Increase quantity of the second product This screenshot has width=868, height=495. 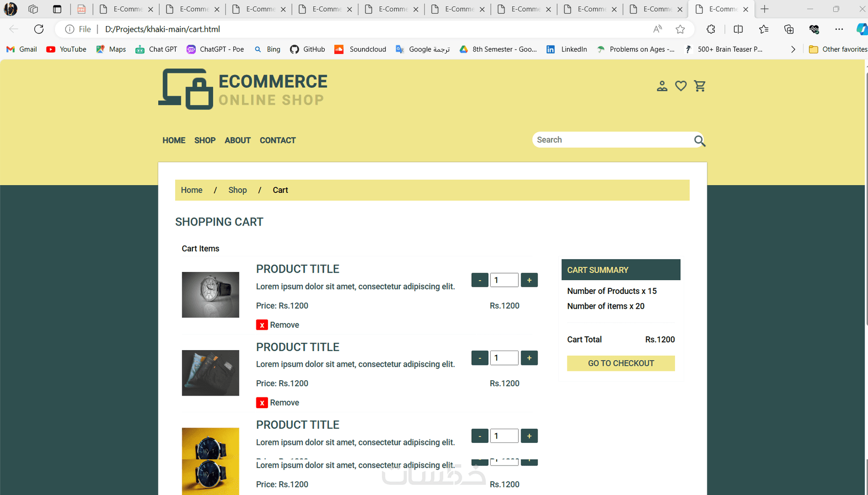pyautogui.click(x=529, y=358)
